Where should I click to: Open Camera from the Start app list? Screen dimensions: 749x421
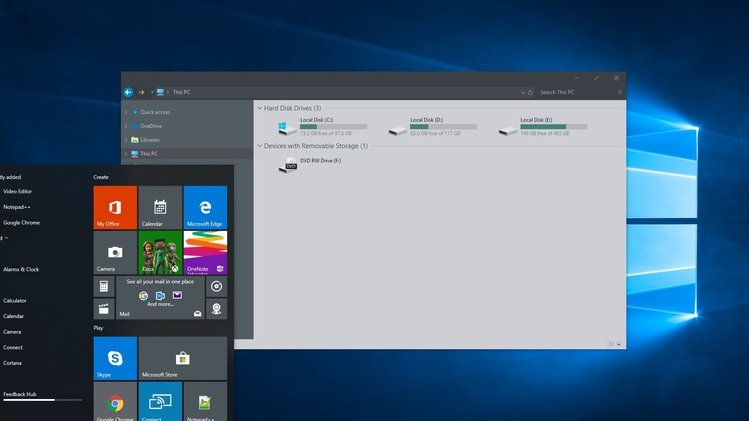[x=12, y=332]
